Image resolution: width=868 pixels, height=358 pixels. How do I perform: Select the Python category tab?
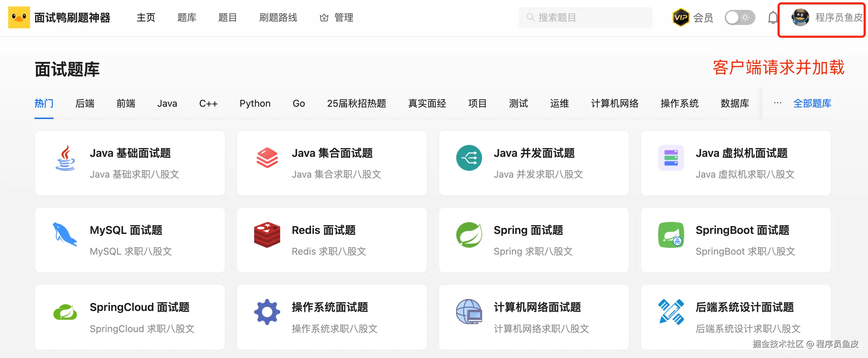(255, 103)
